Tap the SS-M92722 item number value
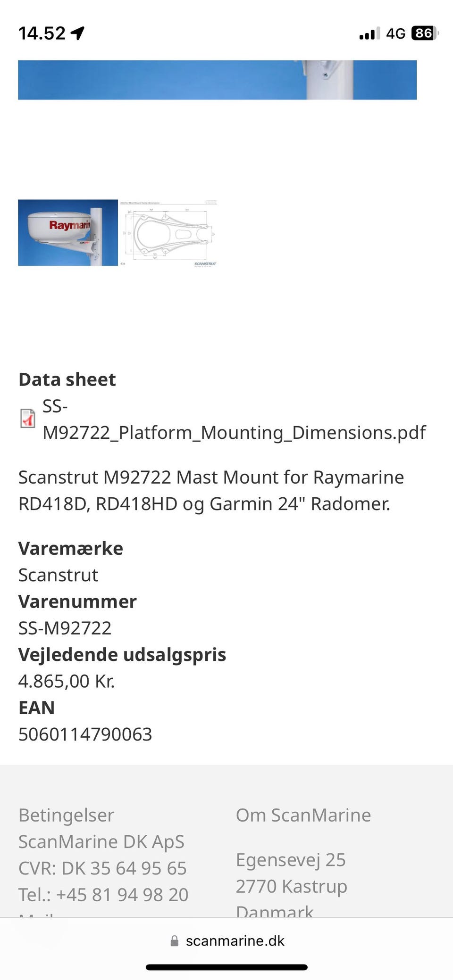453x980 pixels. click(65, 628)
